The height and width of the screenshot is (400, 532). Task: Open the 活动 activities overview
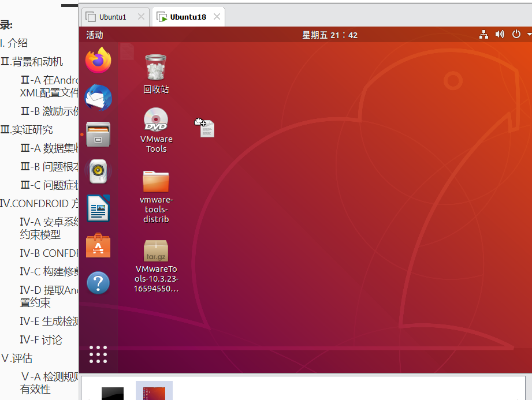(x=95, y=35)
